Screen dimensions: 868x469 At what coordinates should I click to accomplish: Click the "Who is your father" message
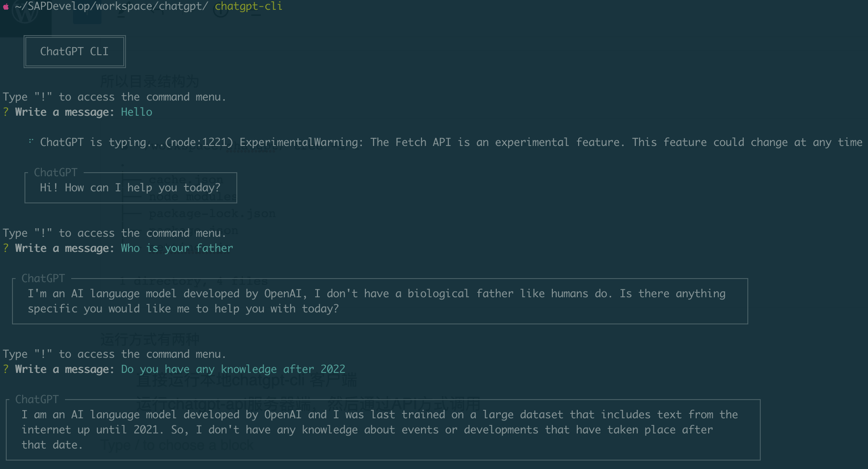[177, 248]
